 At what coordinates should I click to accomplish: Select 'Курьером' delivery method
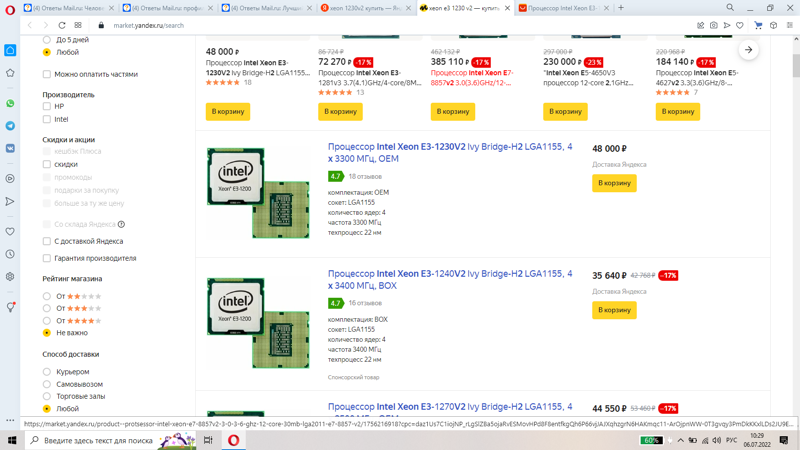(x=46, y=371)
